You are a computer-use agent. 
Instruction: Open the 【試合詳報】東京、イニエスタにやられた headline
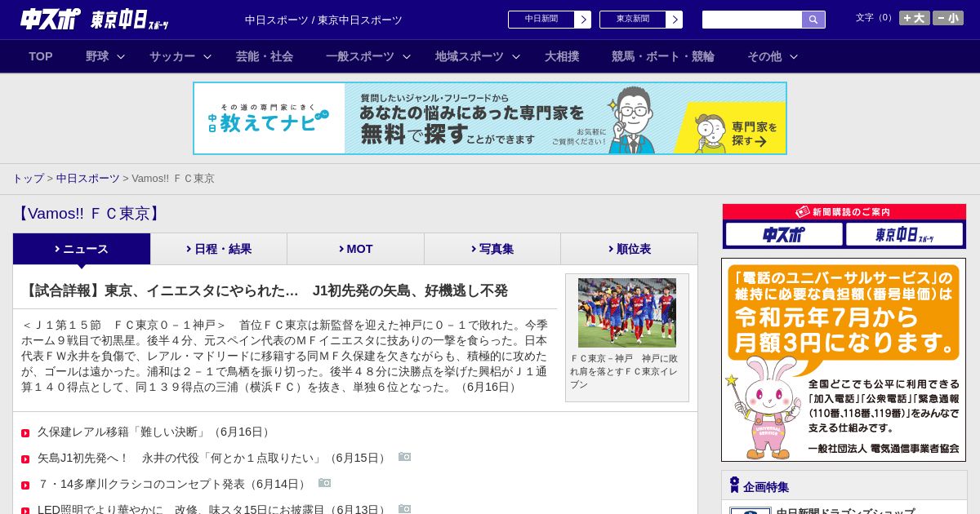[x=265, y=290]
